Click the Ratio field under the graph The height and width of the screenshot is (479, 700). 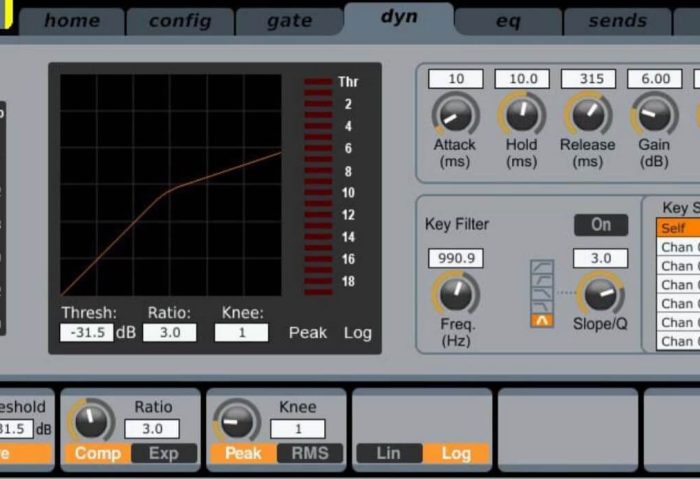pyautogui.click(x=170, y=333)
